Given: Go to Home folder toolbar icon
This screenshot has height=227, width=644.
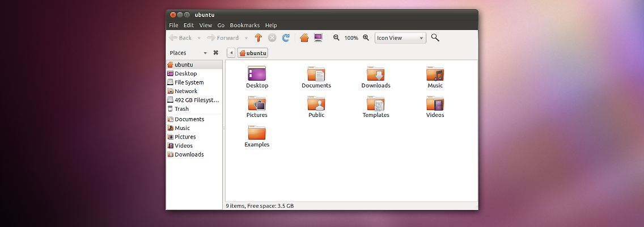Looking at the screenshot, I should tap(304, 38).
